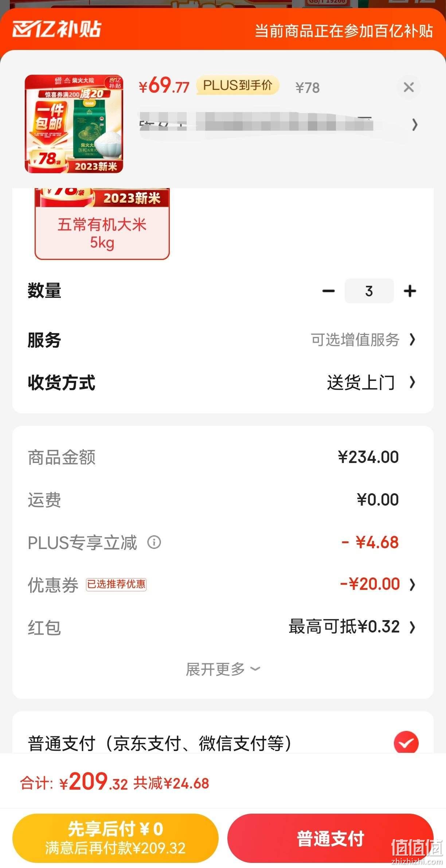Image resolution: width=446 pixels, height=868 pixels.
Task: Decrease quantity with the minus icon
Action: point(328,291)
